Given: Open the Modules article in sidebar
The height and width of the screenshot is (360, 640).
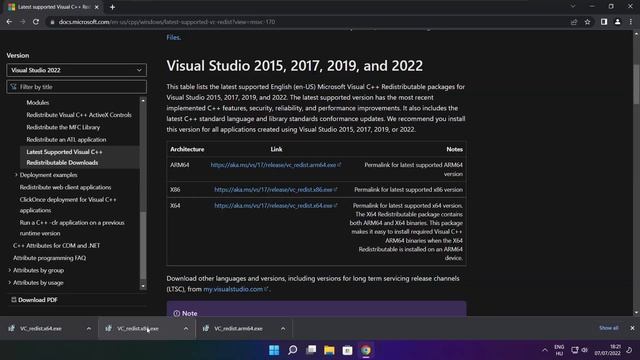Looking at the screenshot, I should click(x=38, y=102).
